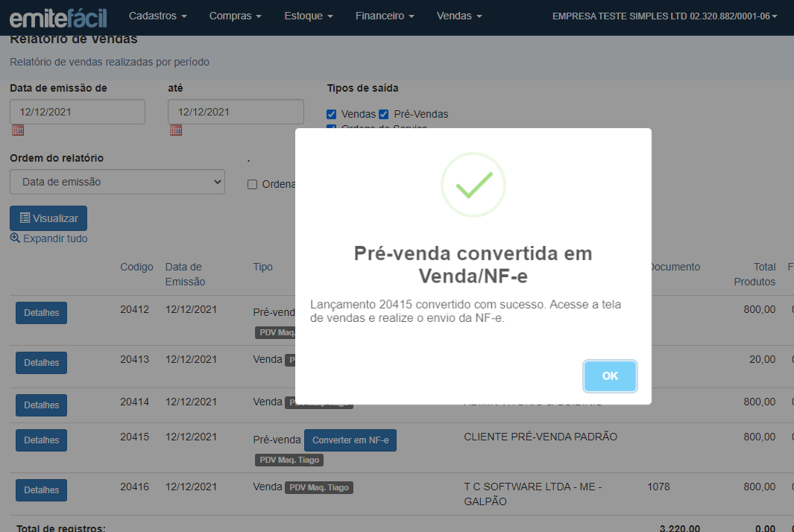794x532 pixels.
Task: Click the OK button in the dialog
Action: point(610,376)
